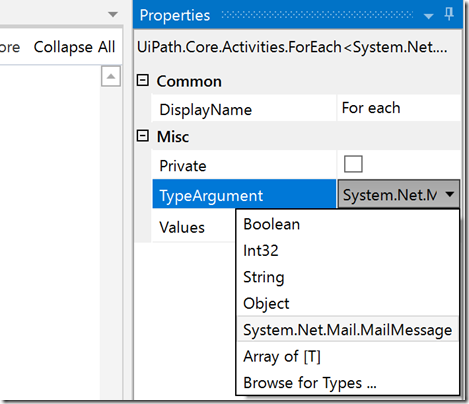This screenshot has height=404, width=469.
Task: Edit the DisplayName value For each
Action: coord(399,108)
